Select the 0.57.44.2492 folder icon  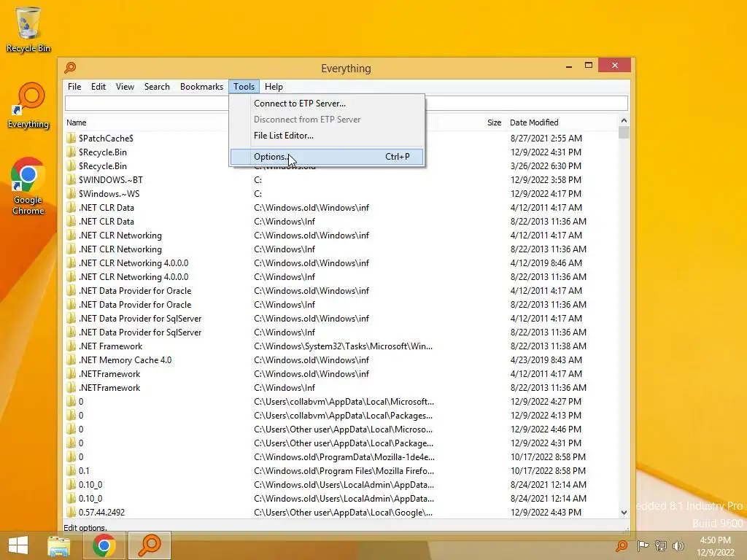click(71, 513)
